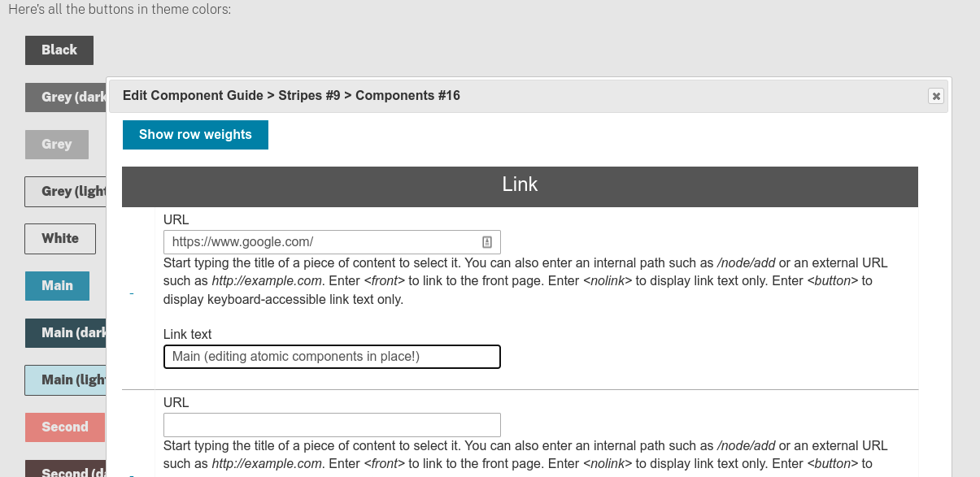Screen dimensions: 980x477
Task: Click the row handle beside the first URL field
Action: (x=132, y=294)
